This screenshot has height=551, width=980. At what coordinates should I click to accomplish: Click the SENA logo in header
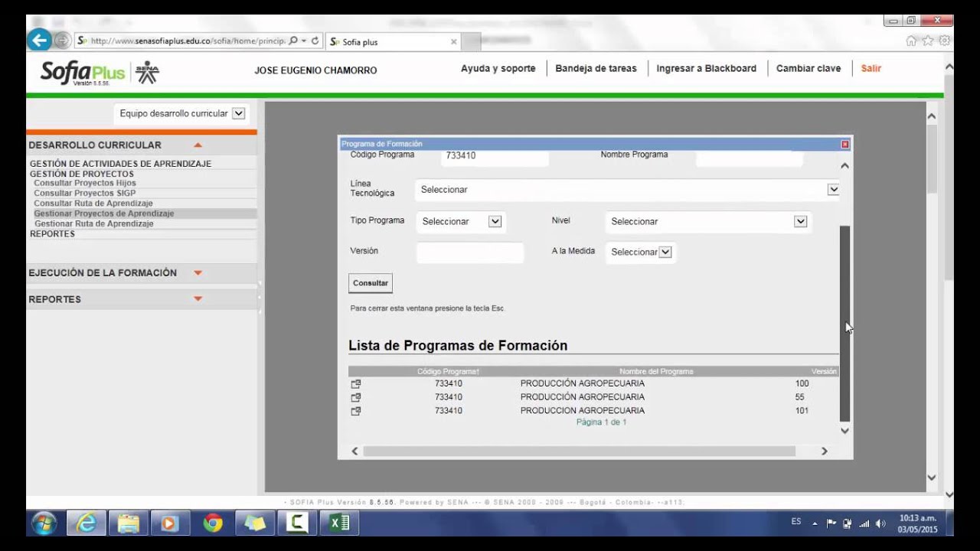(147, 73)
